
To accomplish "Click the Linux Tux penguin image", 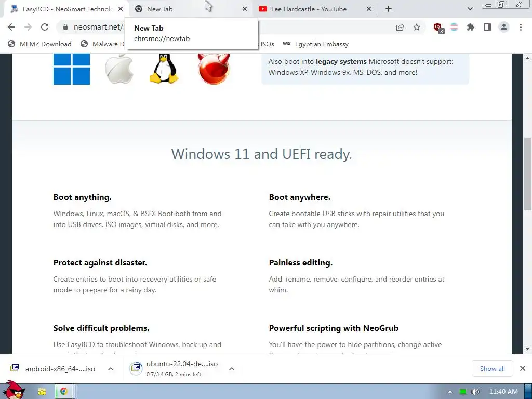I will (x=164, y=68).
